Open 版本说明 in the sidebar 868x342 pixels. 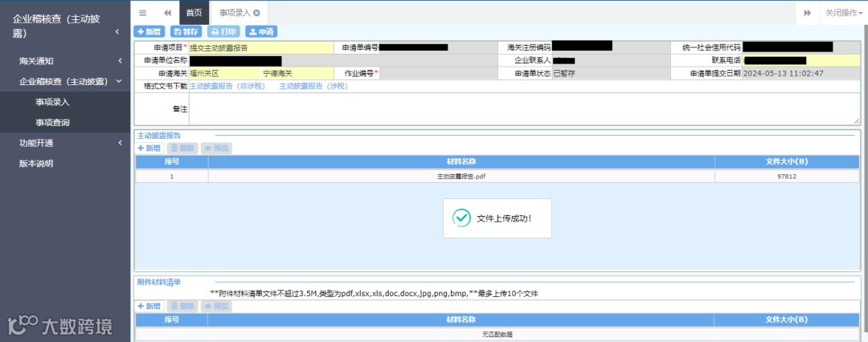point(36,163)
